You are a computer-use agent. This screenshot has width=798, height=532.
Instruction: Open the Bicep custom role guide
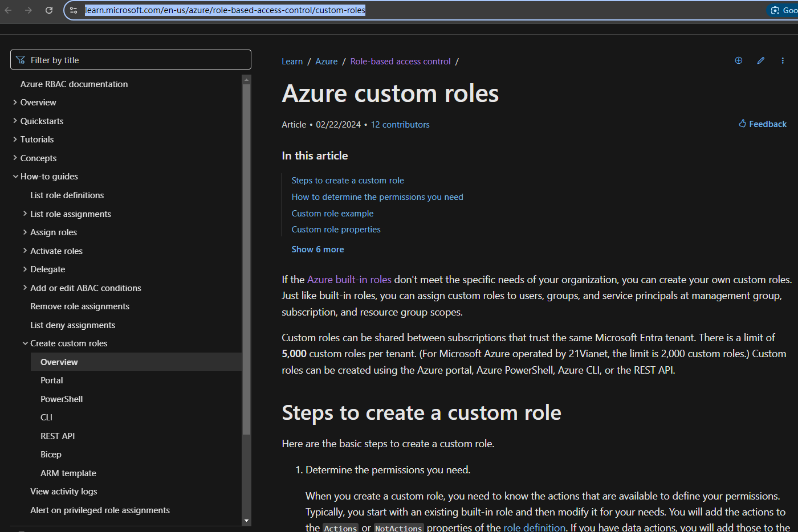pos(51,455)
